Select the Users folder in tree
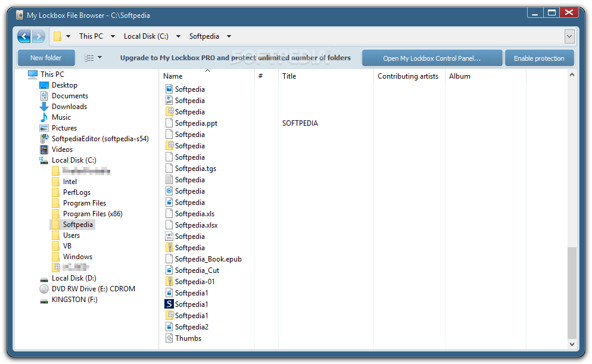 [x=71, y=235]
